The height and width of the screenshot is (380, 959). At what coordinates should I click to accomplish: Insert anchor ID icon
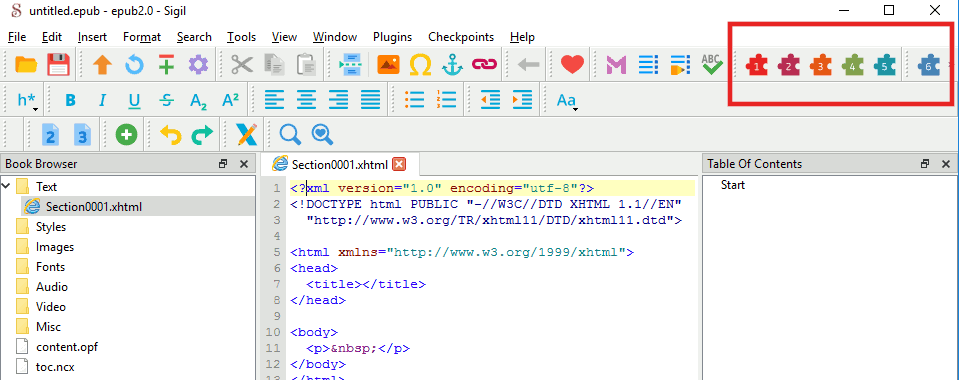tap(452, 64)
